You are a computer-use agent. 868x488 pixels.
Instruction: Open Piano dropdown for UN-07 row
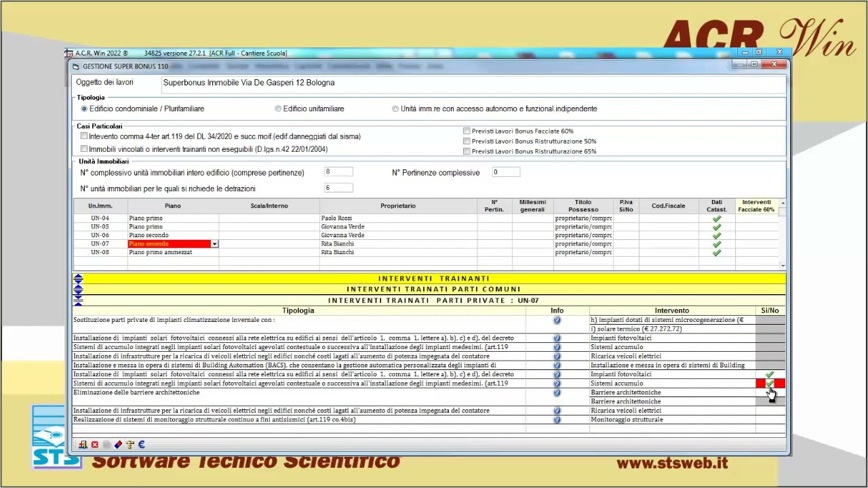point(214,244)
